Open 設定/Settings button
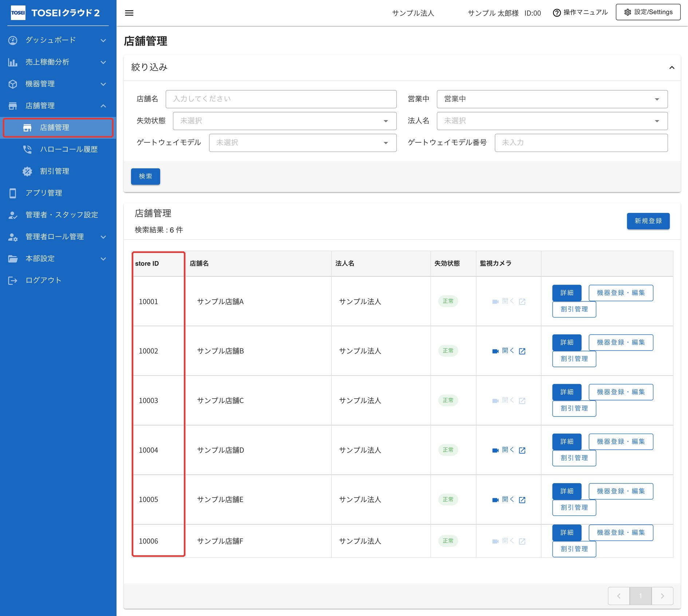The height and width of the screenshot is (616, 688). tap(648, 12)
